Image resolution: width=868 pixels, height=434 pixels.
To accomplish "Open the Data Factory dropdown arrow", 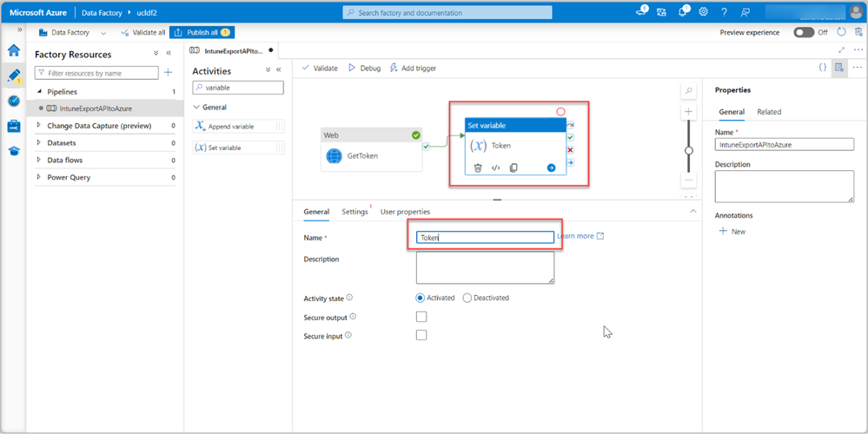I will point(103,33).
